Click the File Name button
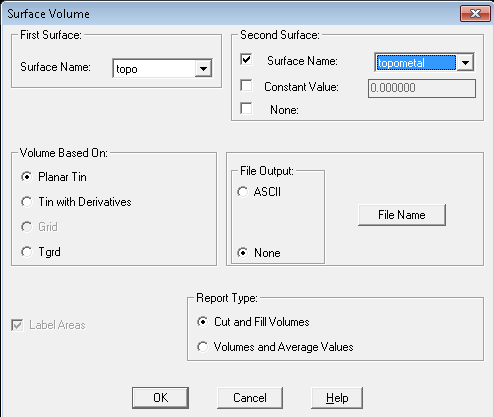The height and width of the screenshot is (417, 494). click(x=402, y=215)
